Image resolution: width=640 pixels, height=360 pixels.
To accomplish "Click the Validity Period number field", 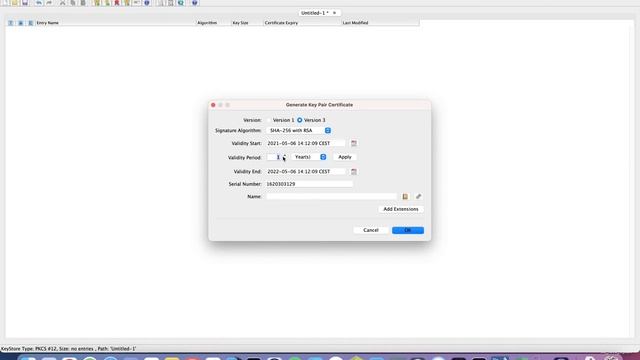I will pyautogui.click(x=273, y=157).
